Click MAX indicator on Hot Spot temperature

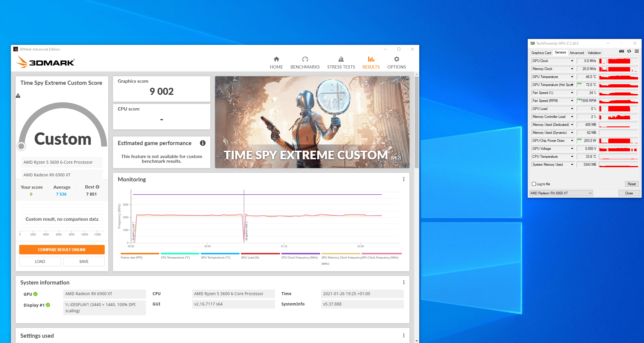579,84
